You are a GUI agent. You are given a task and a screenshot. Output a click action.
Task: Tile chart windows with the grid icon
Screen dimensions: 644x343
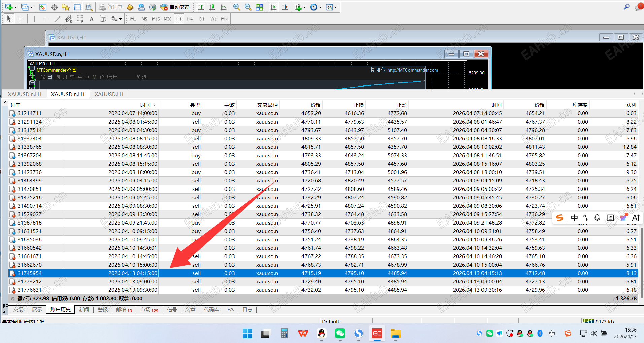click(x=259, y=7)
